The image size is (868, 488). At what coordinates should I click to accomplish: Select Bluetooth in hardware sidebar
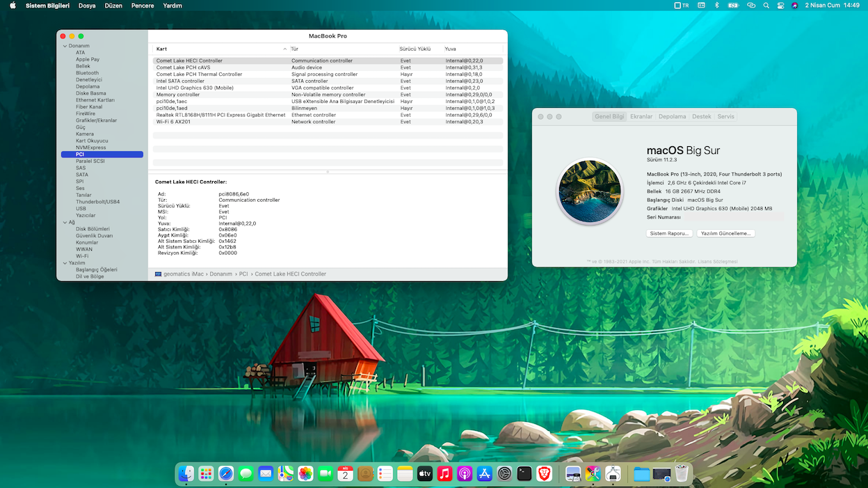88,73
